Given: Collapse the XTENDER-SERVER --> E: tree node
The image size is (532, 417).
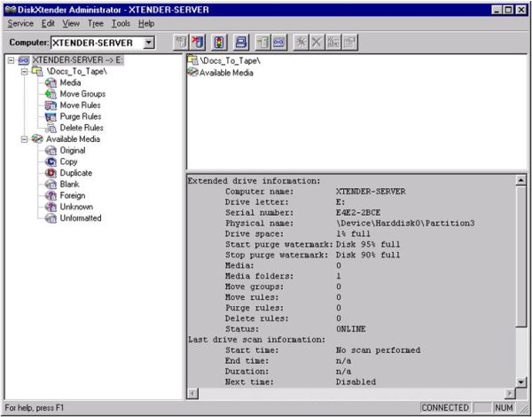Looking at the screenshot, I should [11, 60].
